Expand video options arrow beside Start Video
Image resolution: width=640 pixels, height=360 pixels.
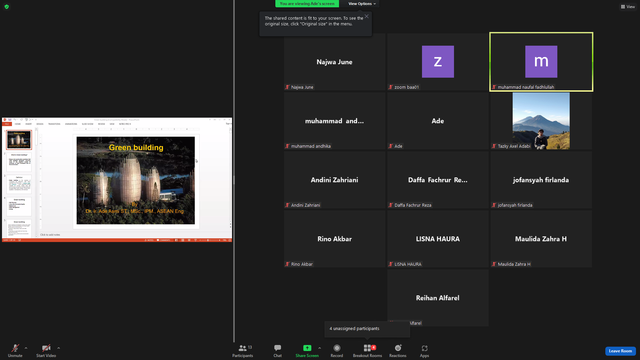(x=59, y=348)
